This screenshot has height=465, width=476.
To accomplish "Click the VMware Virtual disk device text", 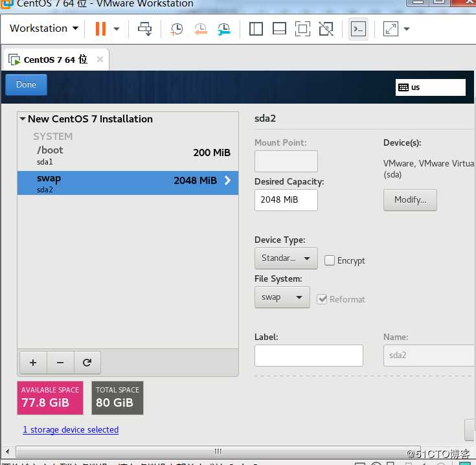I will (x=429, y=169).
